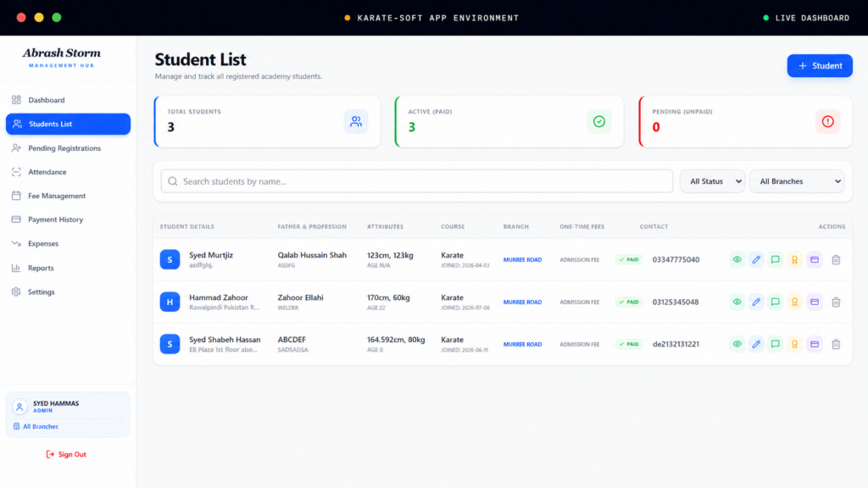
Task: Click the search magnifier icon
Action: pyautogui.click(x=173, y=181)
